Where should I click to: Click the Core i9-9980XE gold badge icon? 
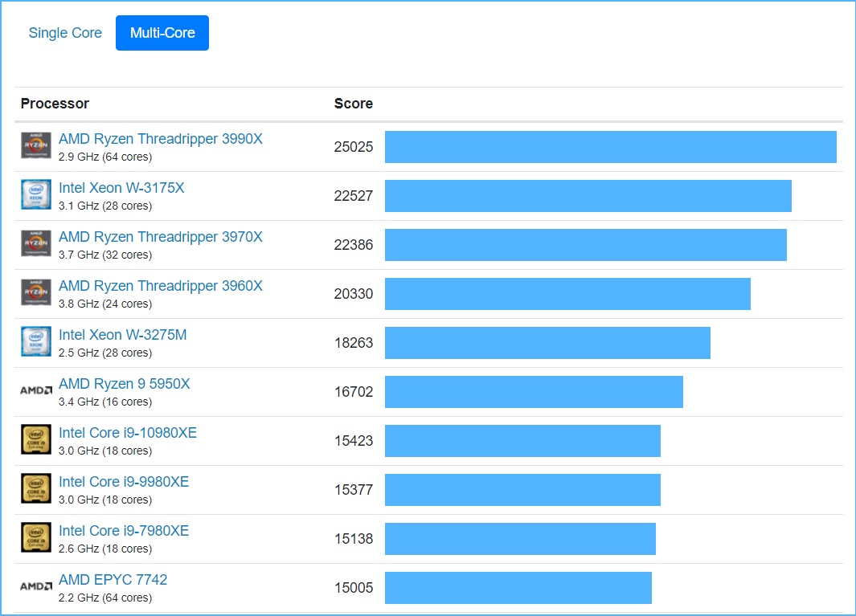(36, 488)
